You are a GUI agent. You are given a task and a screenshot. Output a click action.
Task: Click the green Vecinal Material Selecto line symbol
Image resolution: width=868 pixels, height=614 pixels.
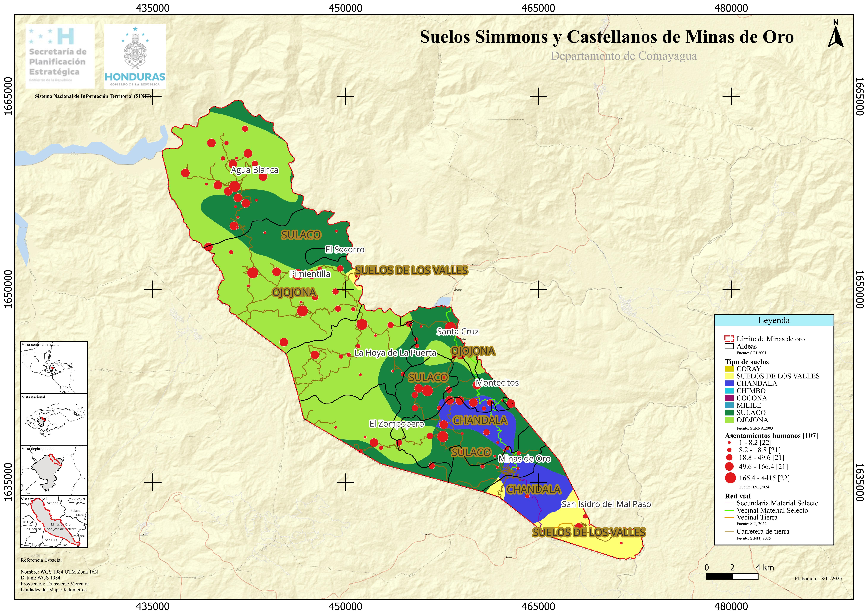tap(729, 510)
